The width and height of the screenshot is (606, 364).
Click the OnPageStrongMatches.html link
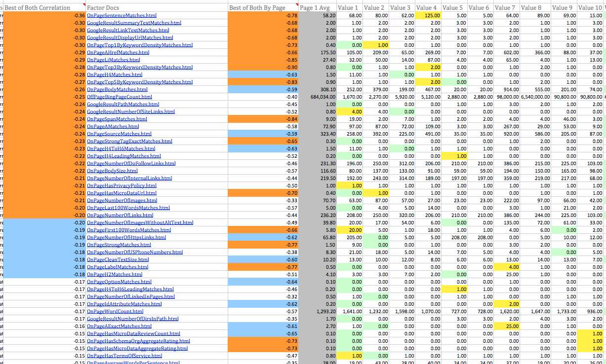point(119,245)
